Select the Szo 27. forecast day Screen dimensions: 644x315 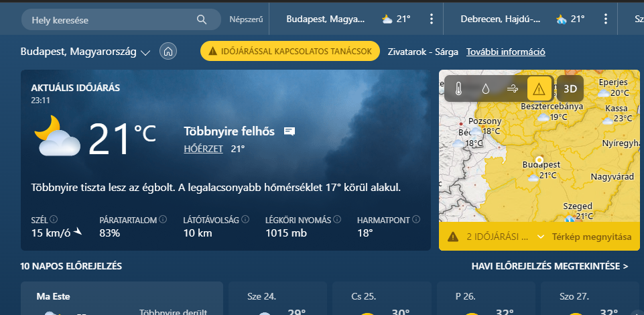click(x=592, y=298)
